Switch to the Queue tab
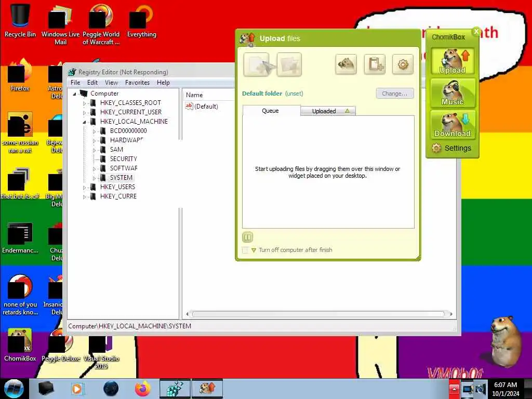 (x=271, y=111)
